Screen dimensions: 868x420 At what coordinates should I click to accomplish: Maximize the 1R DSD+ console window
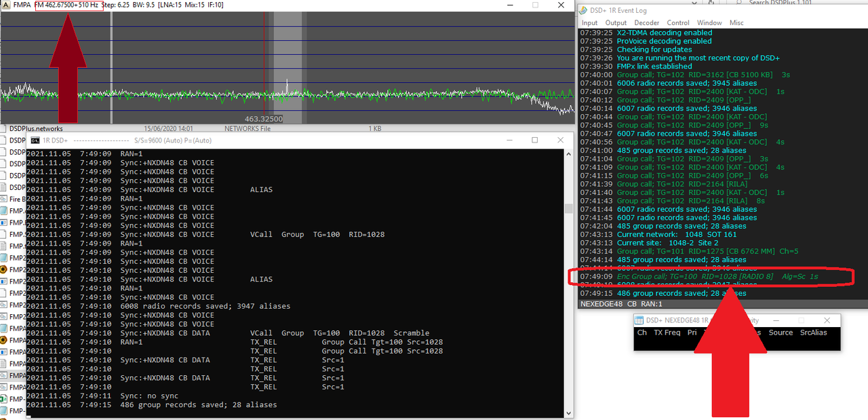[534, 140]
